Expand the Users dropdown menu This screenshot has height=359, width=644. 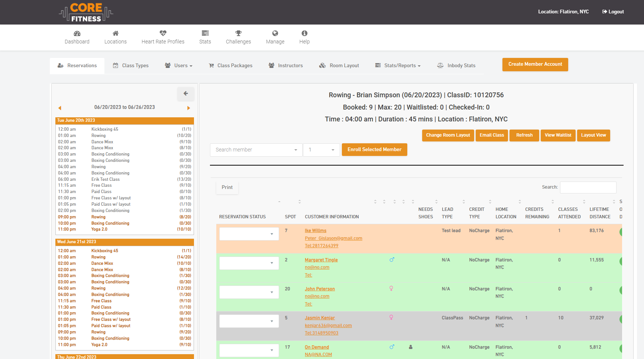[179, 66]
